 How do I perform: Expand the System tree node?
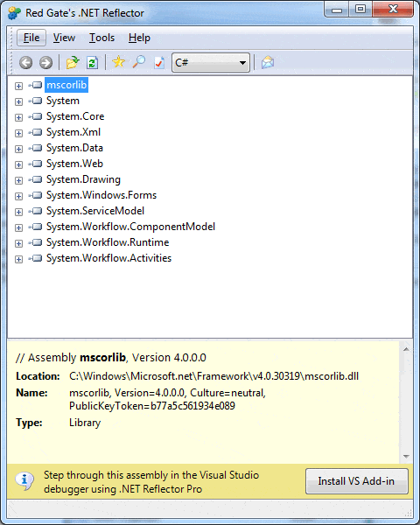(18, 101)
